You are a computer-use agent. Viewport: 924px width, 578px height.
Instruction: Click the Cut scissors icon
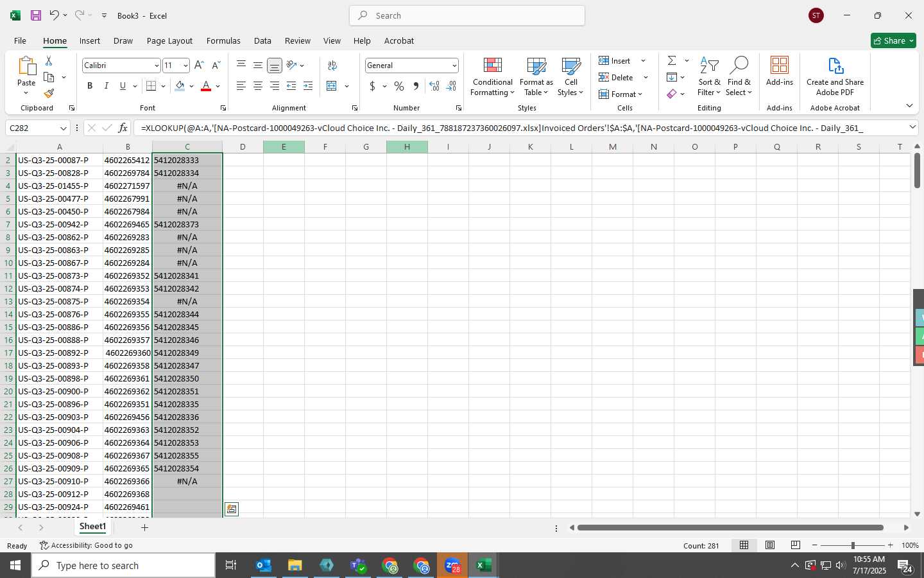49,60
